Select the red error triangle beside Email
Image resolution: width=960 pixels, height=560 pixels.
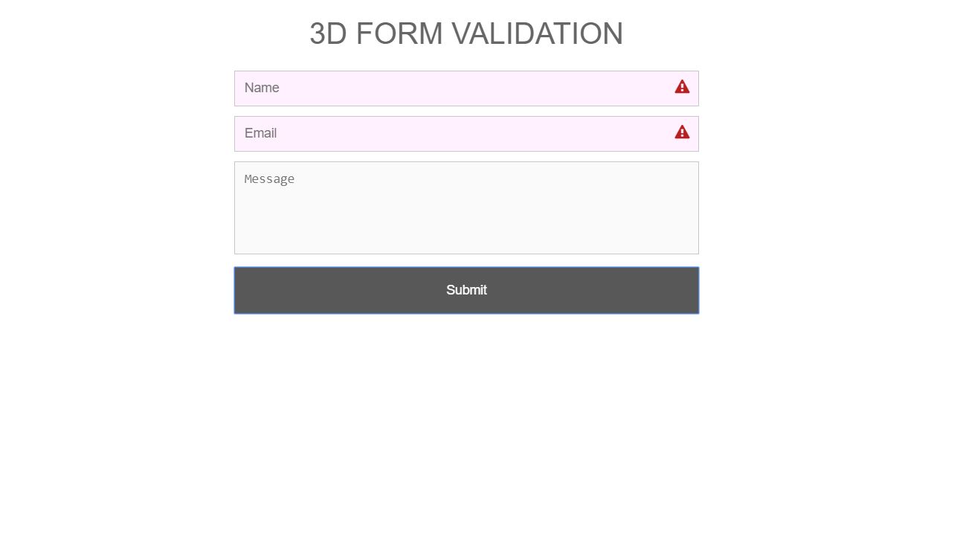(682, 132)
